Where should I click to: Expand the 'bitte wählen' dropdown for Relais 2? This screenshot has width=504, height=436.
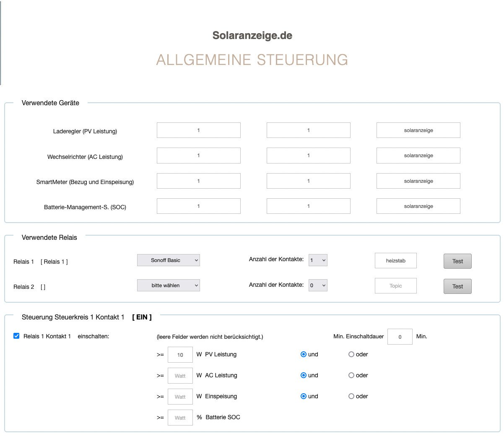[x=169, y=285]
